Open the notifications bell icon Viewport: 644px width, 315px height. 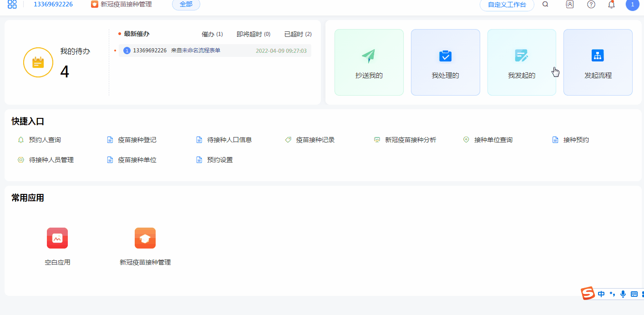coord(612,5)
